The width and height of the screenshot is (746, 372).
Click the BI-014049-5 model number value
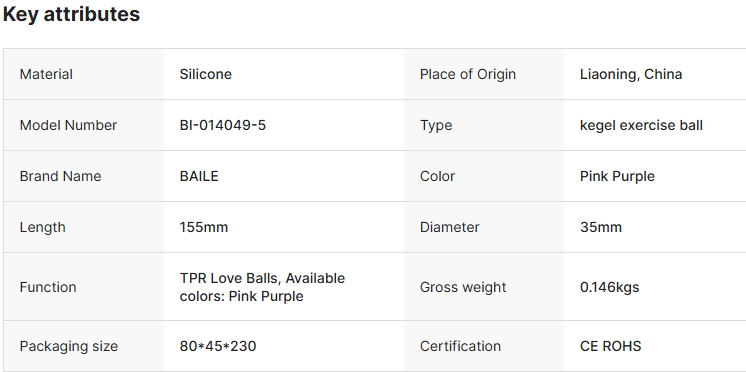tap(223, 125)
